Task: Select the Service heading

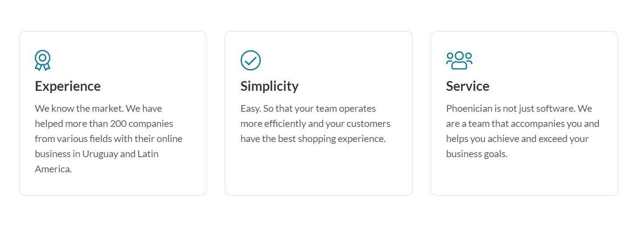Action: [x=468, y=86]
